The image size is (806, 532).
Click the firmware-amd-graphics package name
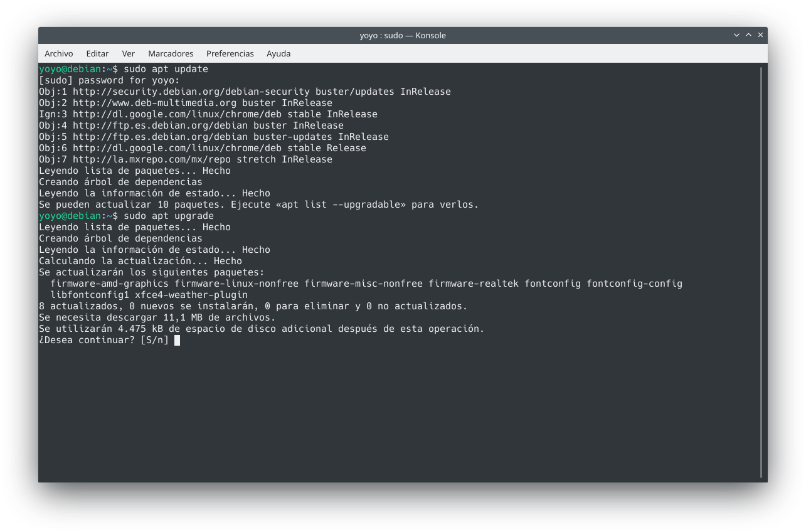pyautogui.click(x=109, y=284)
